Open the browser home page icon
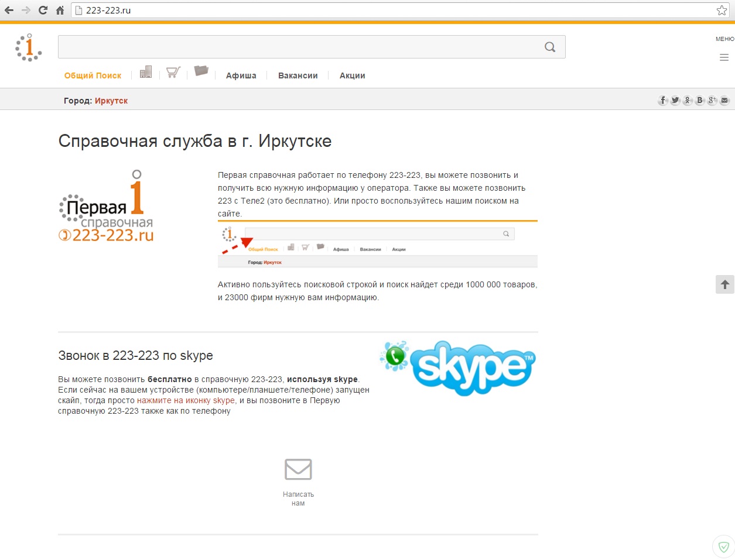735x560 pixels. click(x=60, y=10)
